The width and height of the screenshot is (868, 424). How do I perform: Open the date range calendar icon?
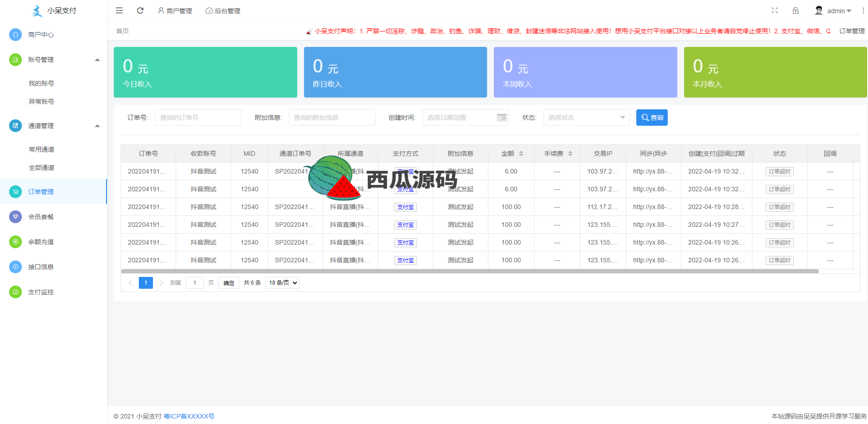click(502, 117)
